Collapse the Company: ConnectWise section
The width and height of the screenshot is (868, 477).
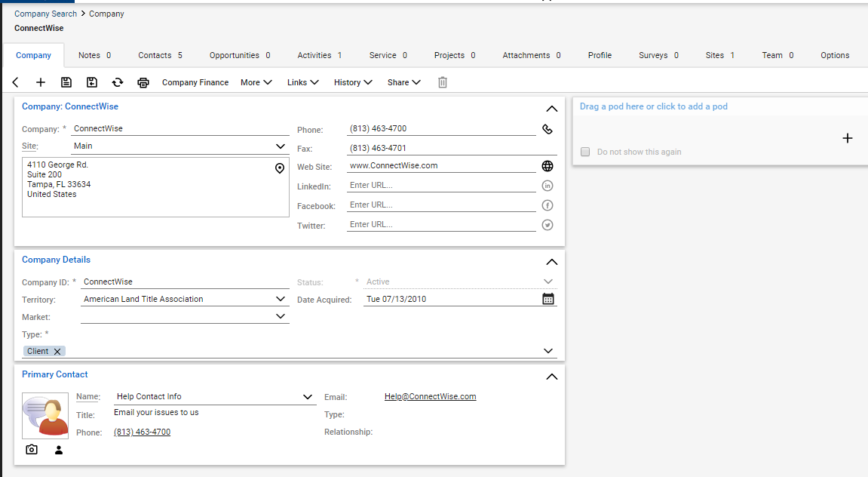551,109
